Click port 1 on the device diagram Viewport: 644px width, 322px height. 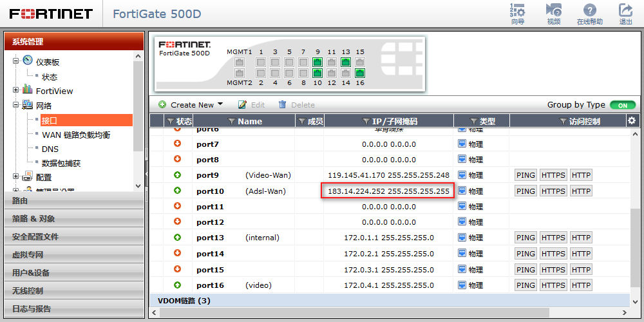(261, 62)
